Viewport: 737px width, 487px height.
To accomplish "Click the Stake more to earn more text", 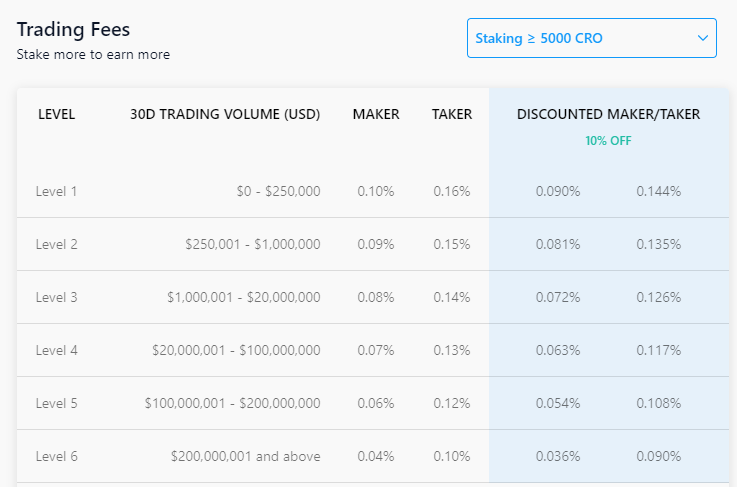I will coord(93,54).
